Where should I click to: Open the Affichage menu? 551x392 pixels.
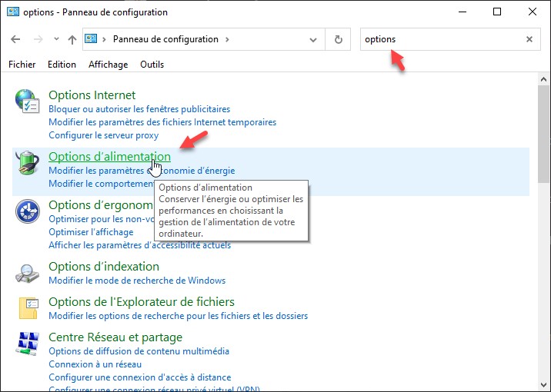click(108, 65)
